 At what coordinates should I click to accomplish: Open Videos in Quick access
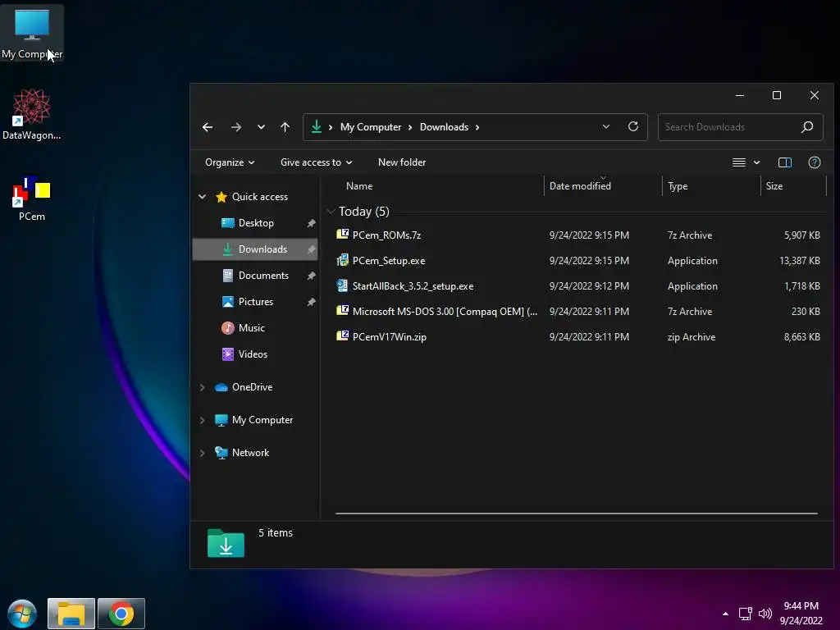click(x=253, y=354)
